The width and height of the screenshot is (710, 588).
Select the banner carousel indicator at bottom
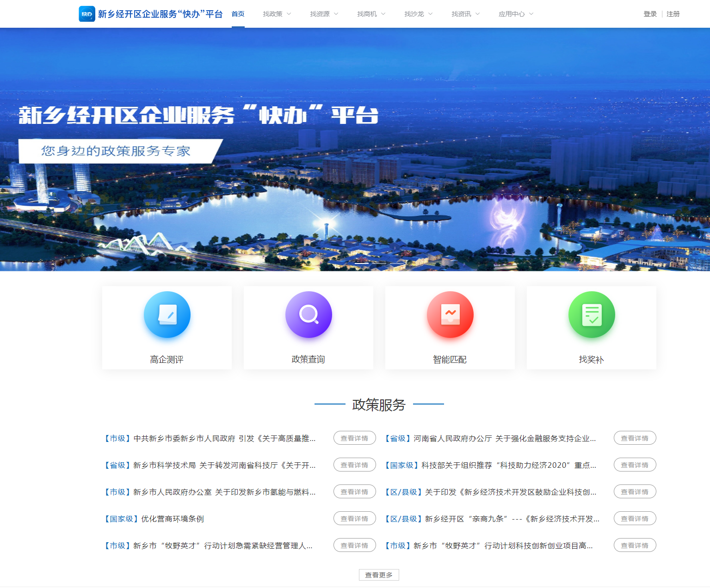pyautogui.click(x=362, y=263)
